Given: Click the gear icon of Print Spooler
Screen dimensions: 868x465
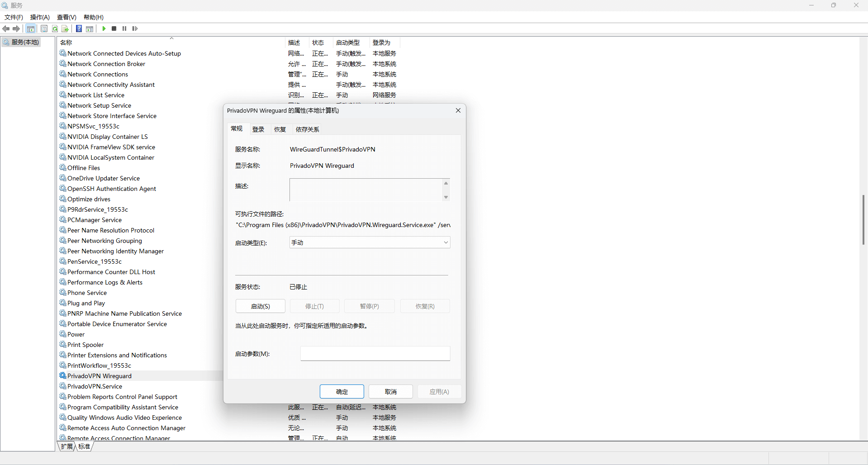Looking at the screenshot, I should click(63, 345).
